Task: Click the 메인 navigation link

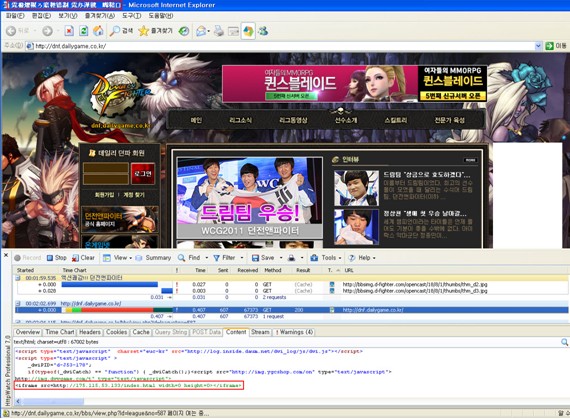Action: pyautogui.click(x=196, y=120)
